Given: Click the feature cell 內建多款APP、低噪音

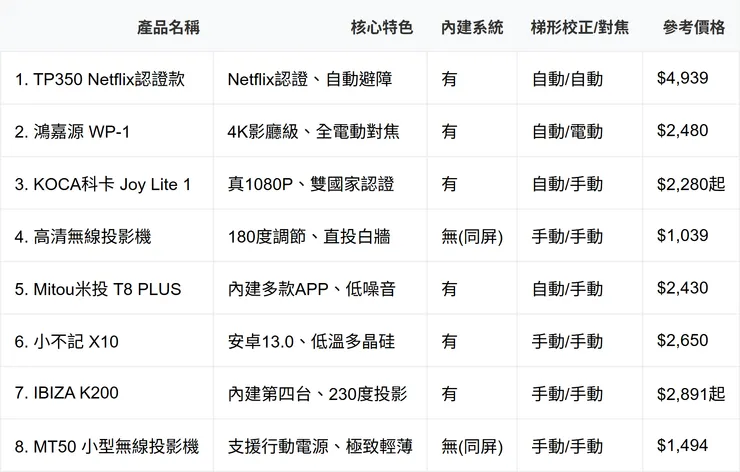Looking at the screenshot, I should (311, 289).
